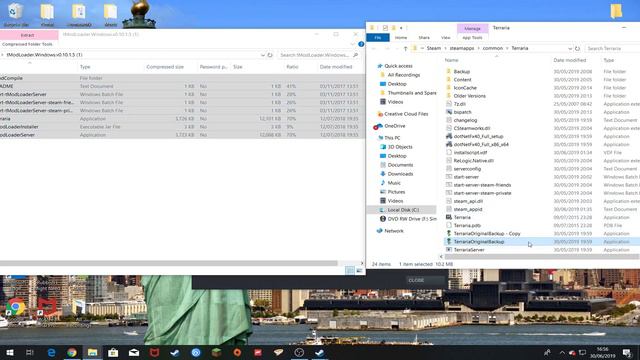Open Creative Cloud Files in sidebar

point(406,114)
